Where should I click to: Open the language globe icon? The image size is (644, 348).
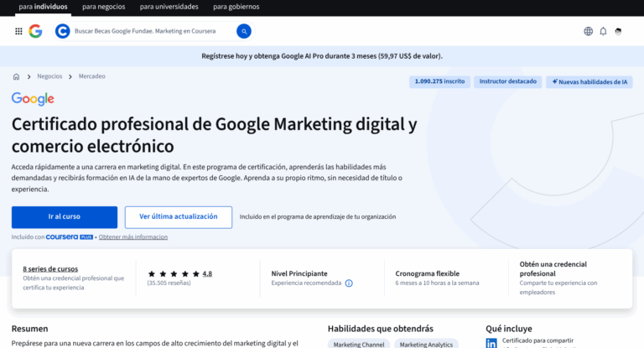(x=588, y=31)
